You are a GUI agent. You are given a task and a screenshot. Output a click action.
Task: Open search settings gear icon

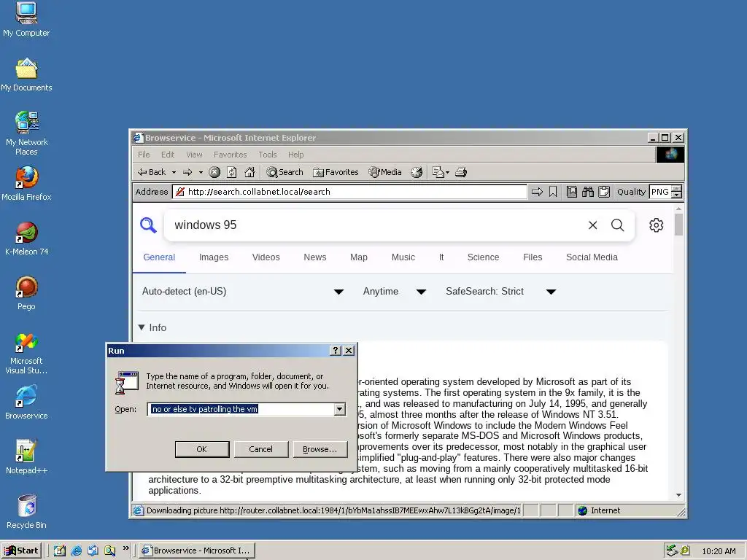(x=656, y=225)
